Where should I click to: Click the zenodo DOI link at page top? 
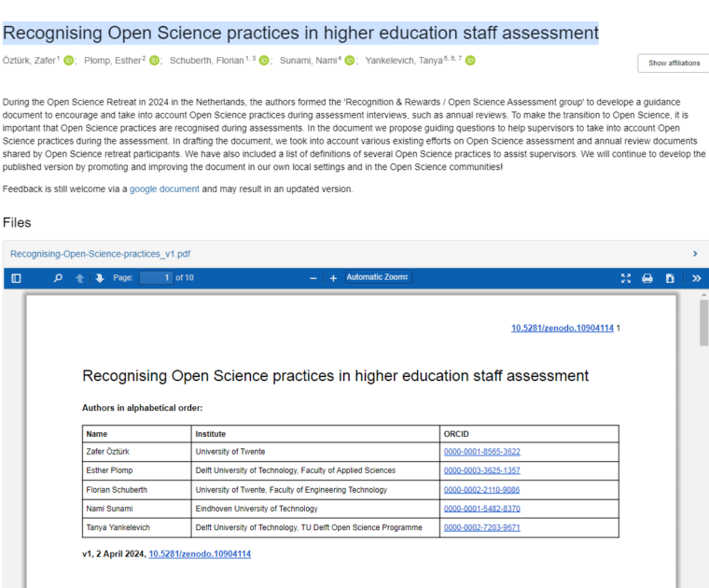click(x=562, y=329)
